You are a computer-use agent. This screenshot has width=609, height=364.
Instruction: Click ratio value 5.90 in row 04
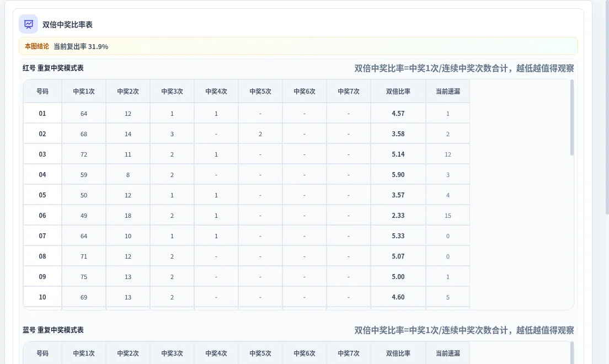398,175
